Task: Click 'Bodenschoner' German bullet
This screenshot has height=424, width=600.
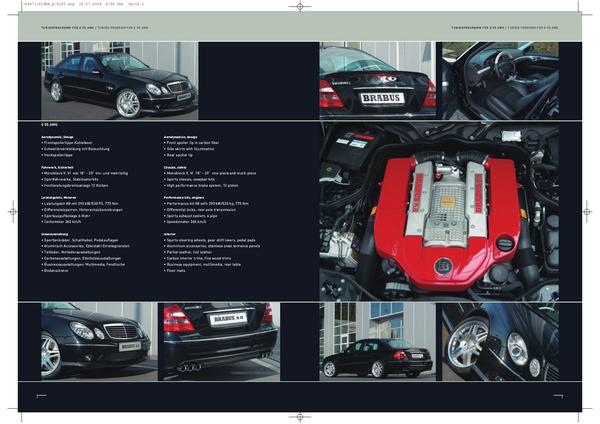Action: click(56, 271)
